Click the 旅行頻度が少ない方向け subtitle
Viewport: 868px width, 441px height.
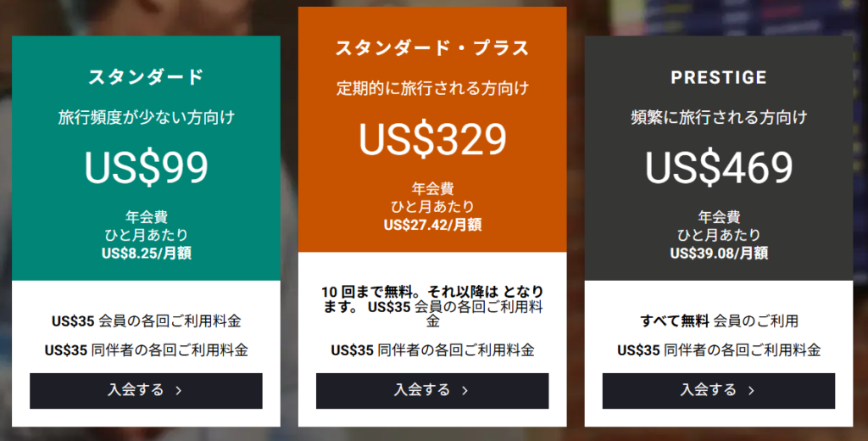point(146,117)
